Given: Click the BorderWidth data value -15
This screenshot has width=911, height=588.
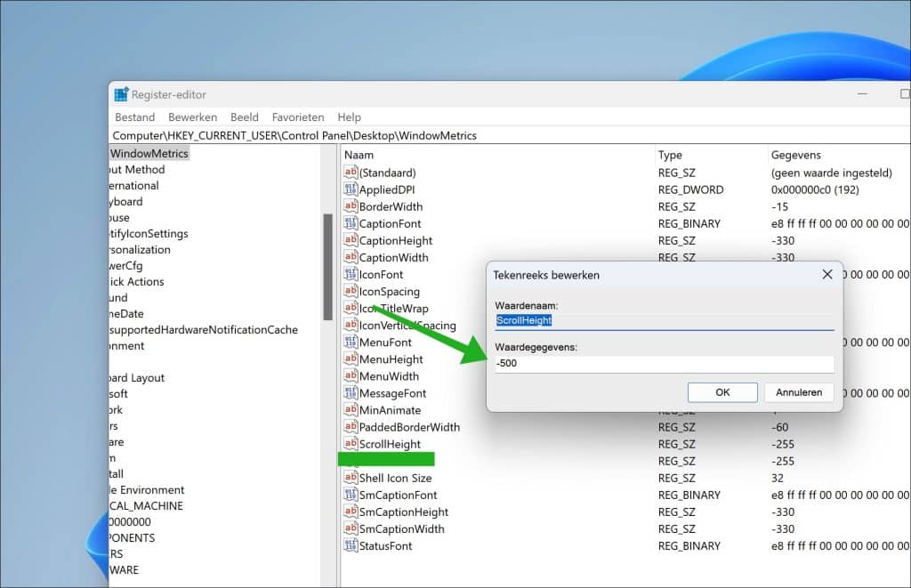Looking at the screenshot, I should 779,206.
